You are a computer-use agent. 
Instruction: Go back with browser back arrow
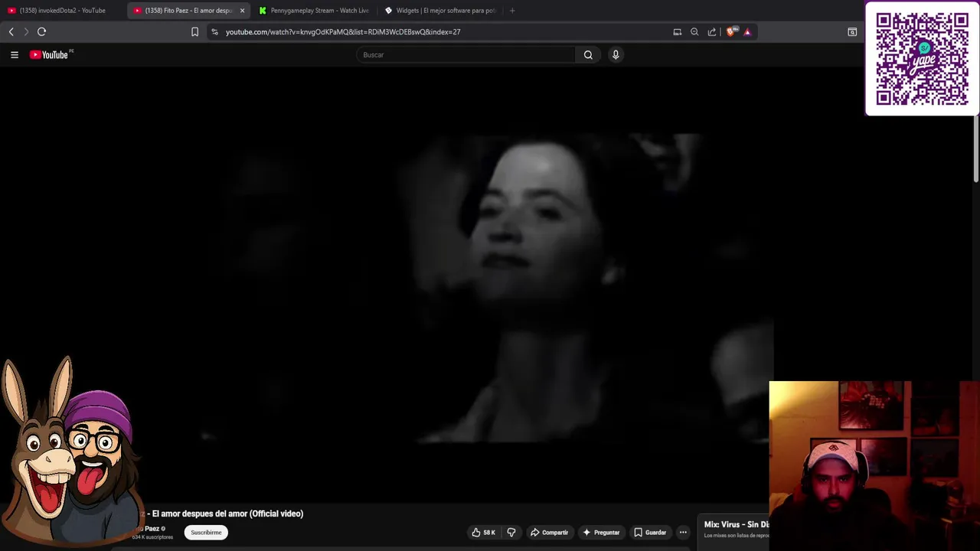click(x=11, y=31)
